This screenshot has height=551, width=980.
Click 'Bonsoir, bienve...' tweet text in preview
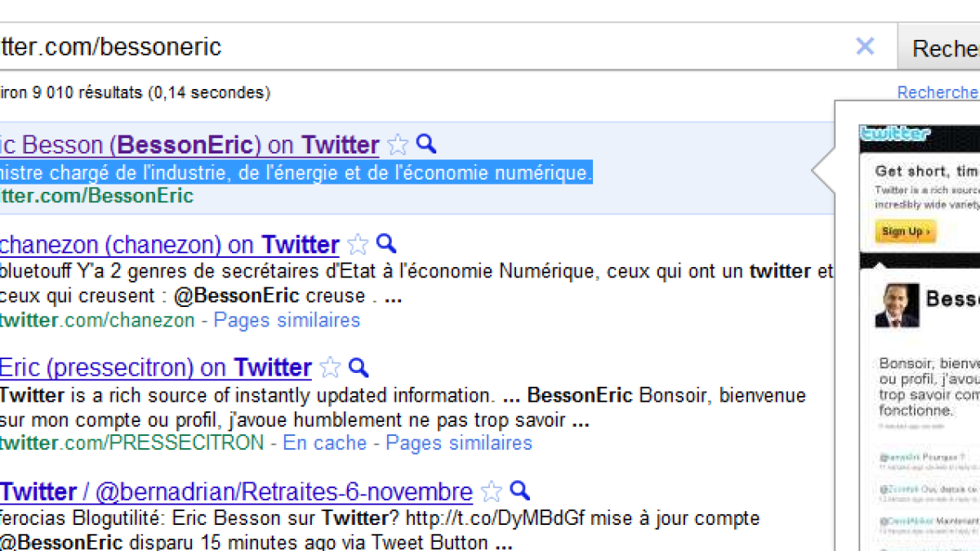[x=929, y=386]
